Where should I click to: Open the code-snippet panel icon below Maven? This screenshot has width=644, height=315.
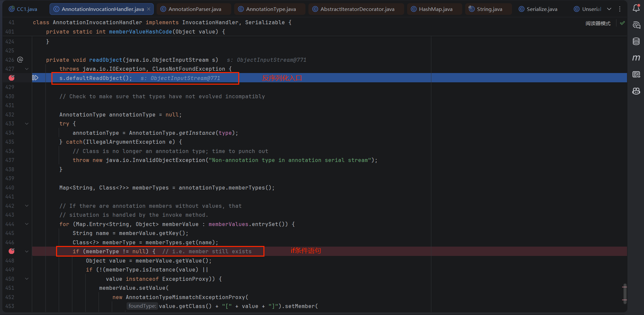(636, 74)
